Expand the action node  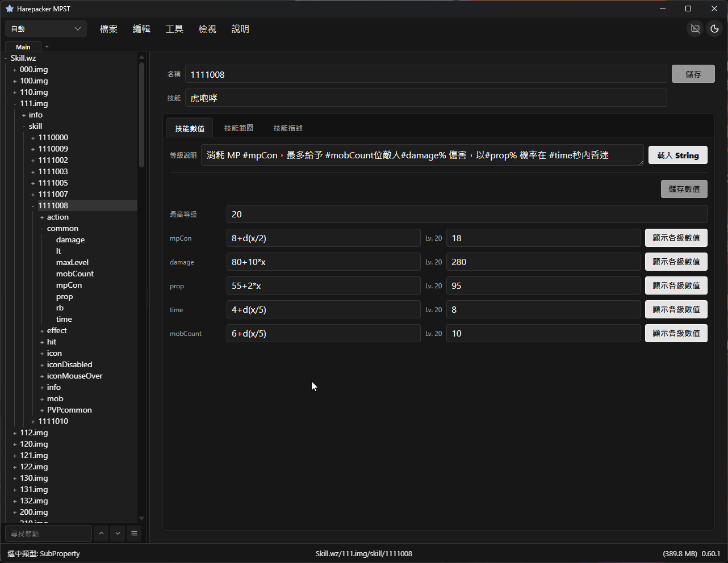pyautogui.click(x=42, y=217)
